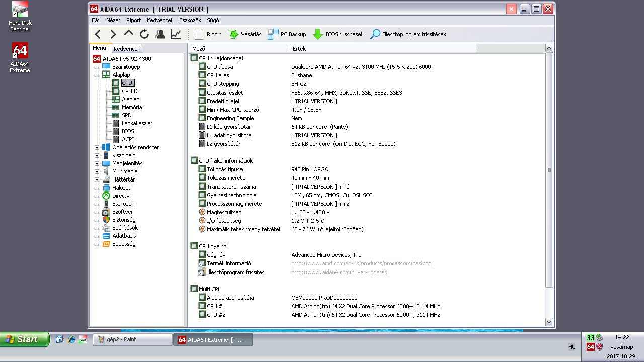This screenshot has height=362, width=644.
Task: Select Memória in the tree
Action: [132, 107]
